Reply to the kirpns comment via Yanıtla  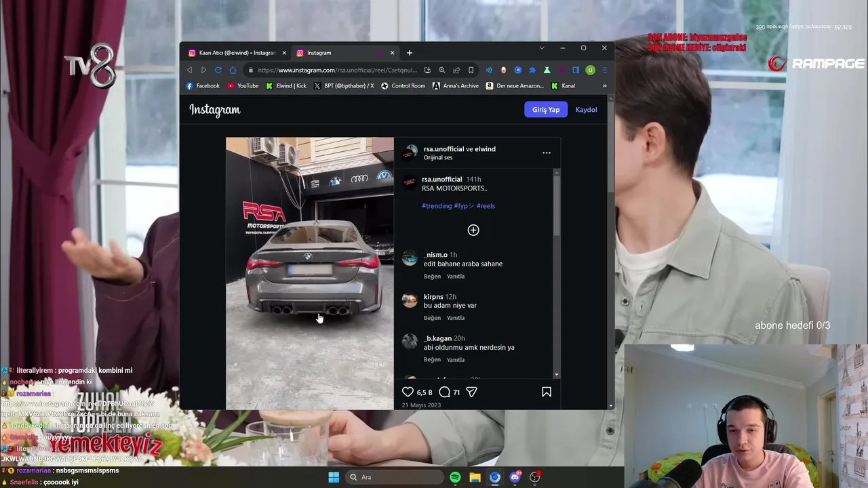455,318
